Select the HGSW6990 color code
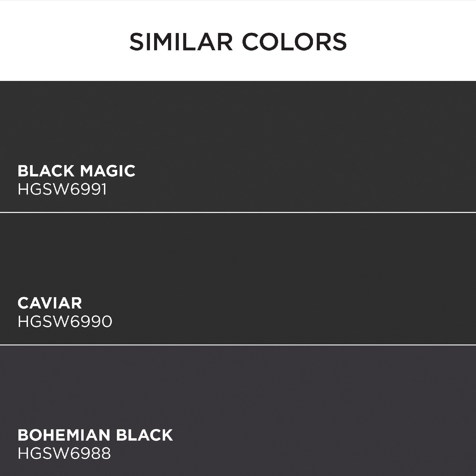This screenshot has height=476, width=476. [65, 322]
